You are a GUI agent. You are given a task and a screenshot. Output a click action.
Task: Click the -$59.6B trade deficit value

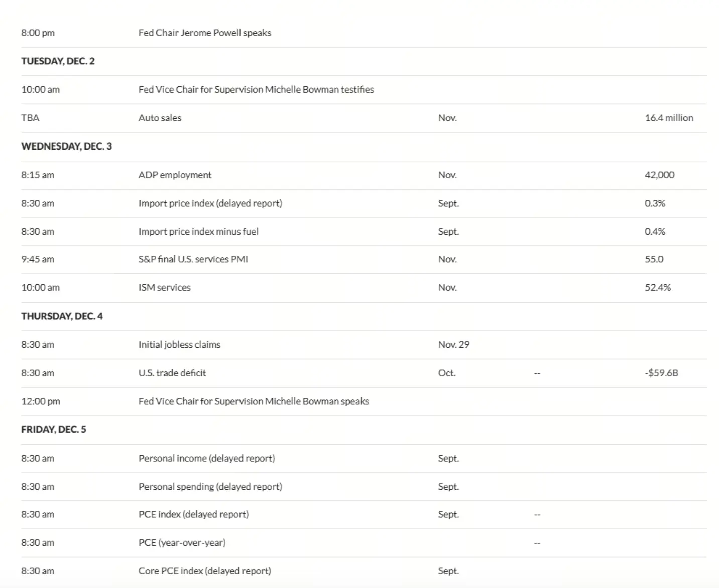[661, 373]
